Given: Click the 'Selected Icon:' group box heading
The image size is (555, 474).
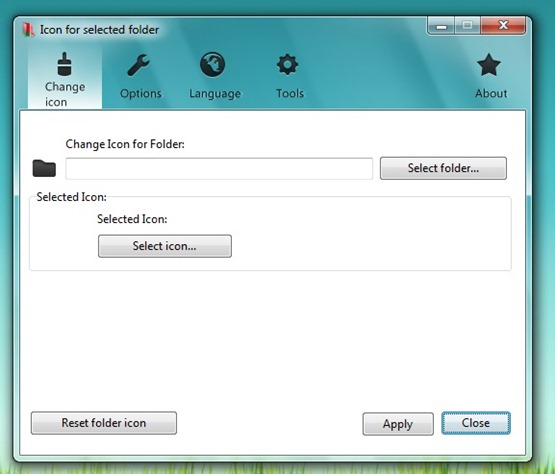Looking at the screenshot, I should click(x=71, y=197).
